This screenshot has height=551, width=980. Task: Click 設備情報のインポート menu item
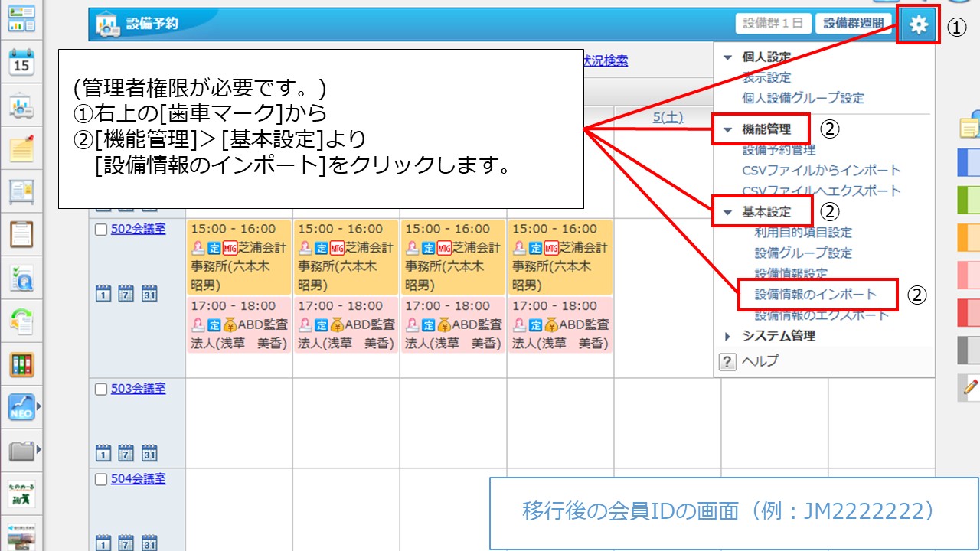click(x=815, y=294)
